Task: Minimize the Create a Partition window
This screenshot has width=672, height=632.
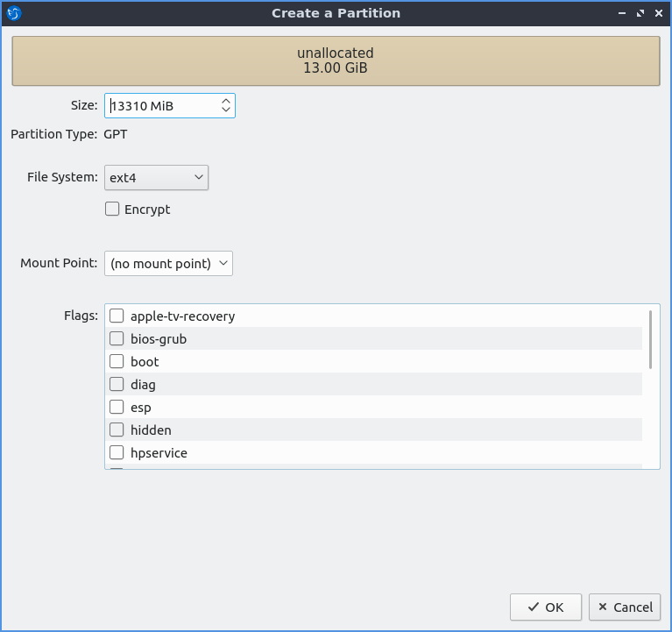Action: tap(621, 13)
